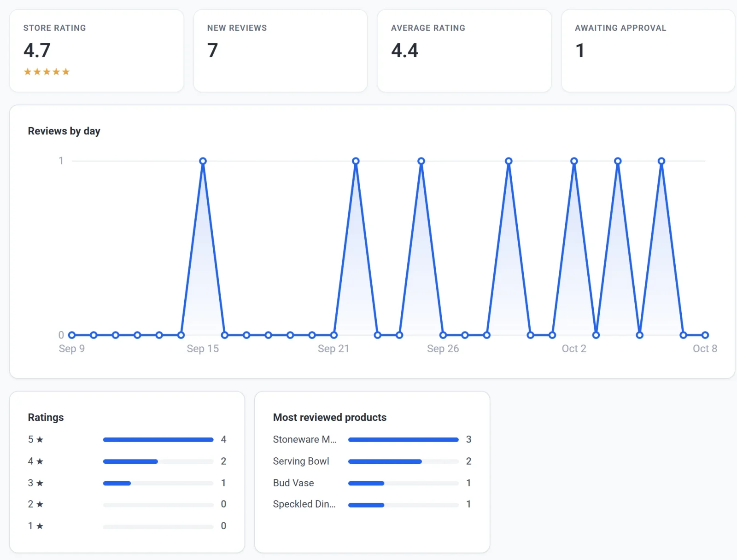Click the Ratings panel heading
The width and height of the screenshot is (737, 560).
click(46, 417)
